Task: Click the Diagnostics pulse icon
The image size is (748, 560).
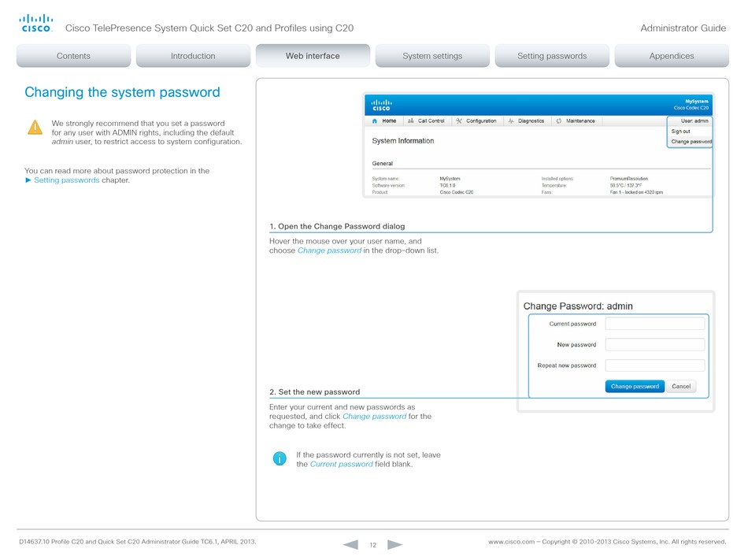Action: tap(511, 121)
